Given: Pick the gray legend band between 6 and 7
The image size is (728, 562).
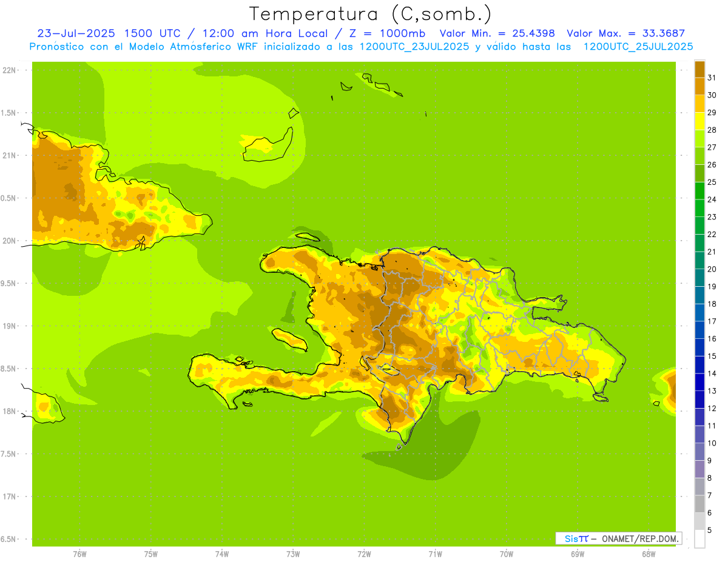Looking at the screenshot, I should point(699,504).
